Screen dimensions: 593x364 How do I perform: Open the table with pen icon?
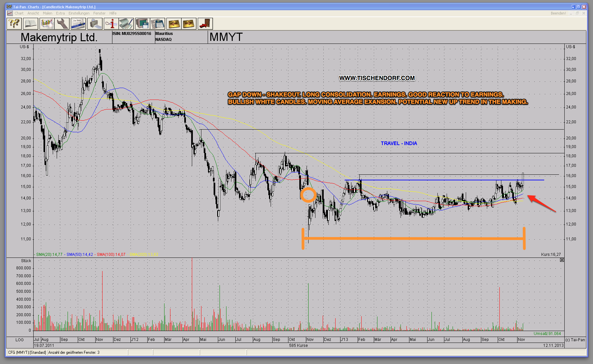[x=126, y=24]
